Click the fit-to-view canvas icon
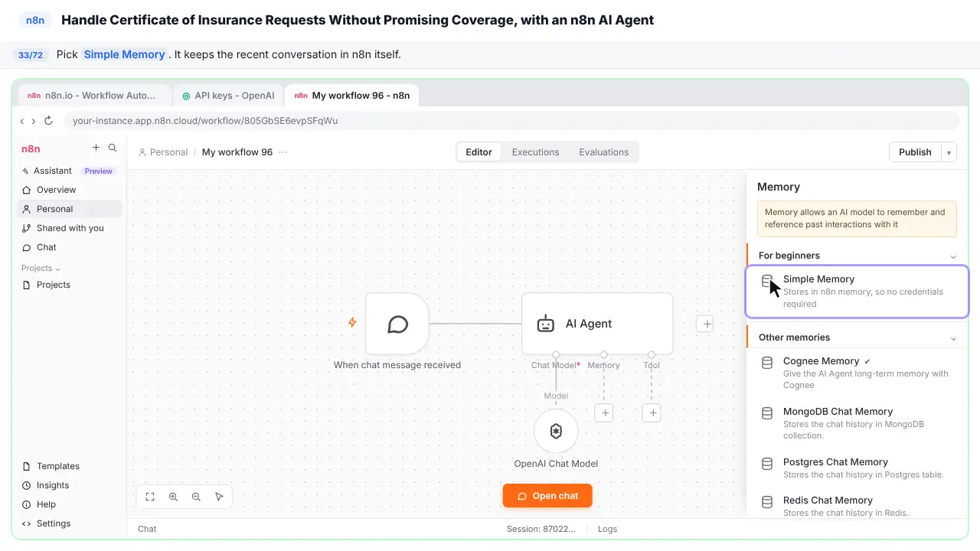This screenshot has width=980, height=551. pos(150,497)
